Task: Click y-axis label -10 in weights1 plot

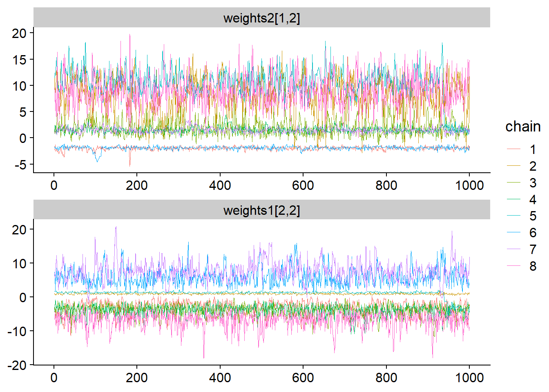Action: coord(17,331)
